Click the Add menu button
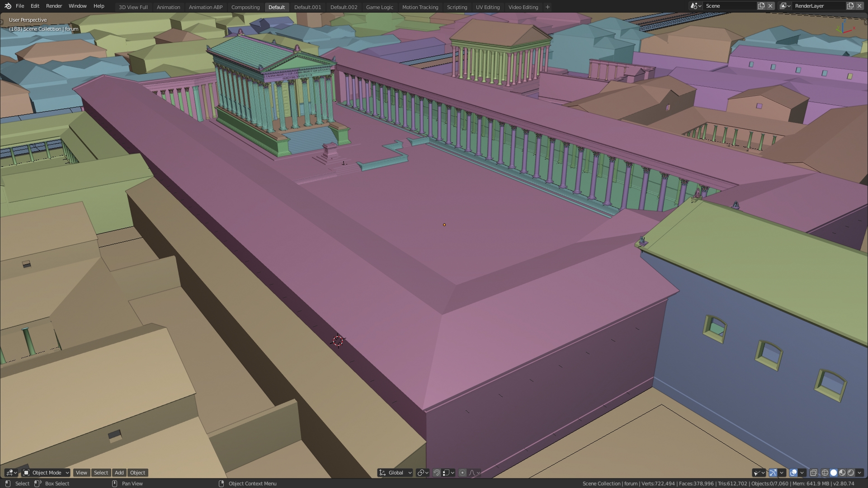This screenshot has width=868, height=488. [x=119, y=473]
